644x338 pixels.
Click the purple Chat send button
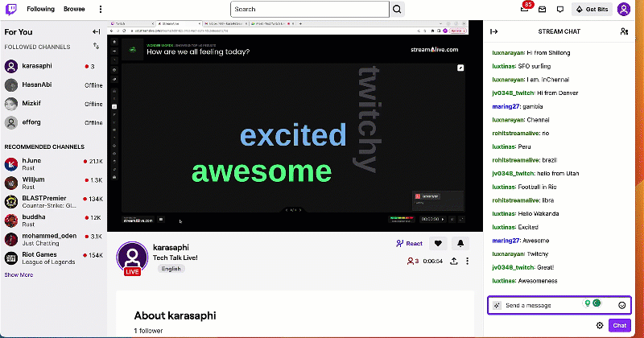619,326
